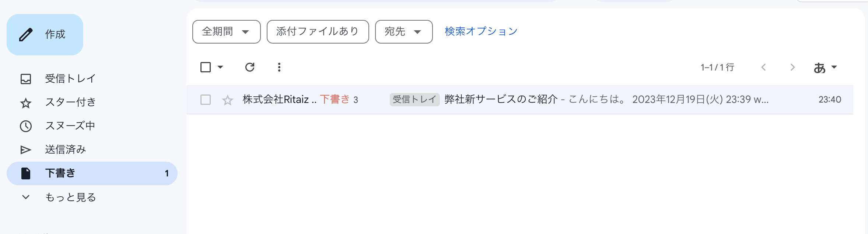The image size is (868, 234).
Task: Open the three-dot more options menu
Action: tap(279, 67)
